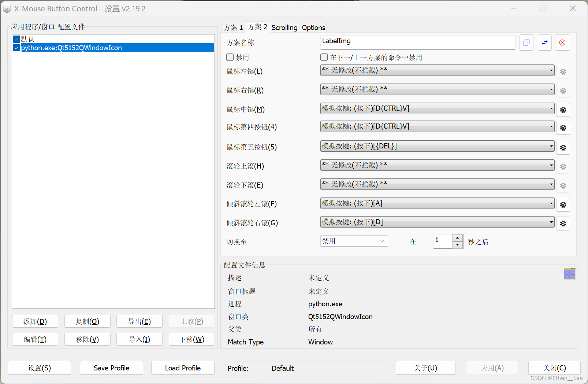Click the Match Type value Window
The image size is (588, 384).
point(320,342)
